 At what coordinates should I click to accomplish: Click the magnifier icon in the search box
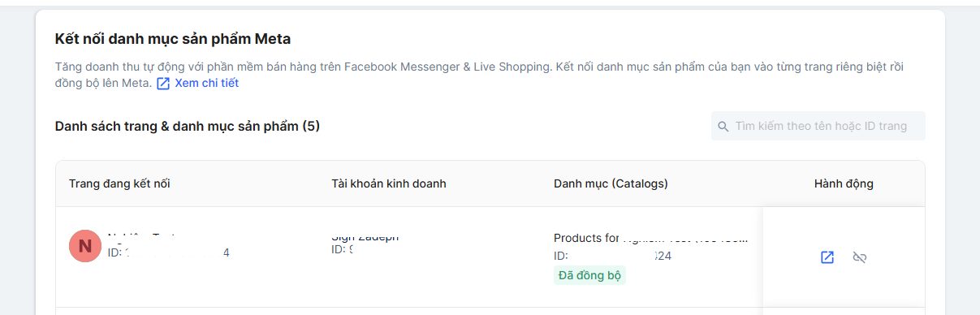[x=723, y=127]
